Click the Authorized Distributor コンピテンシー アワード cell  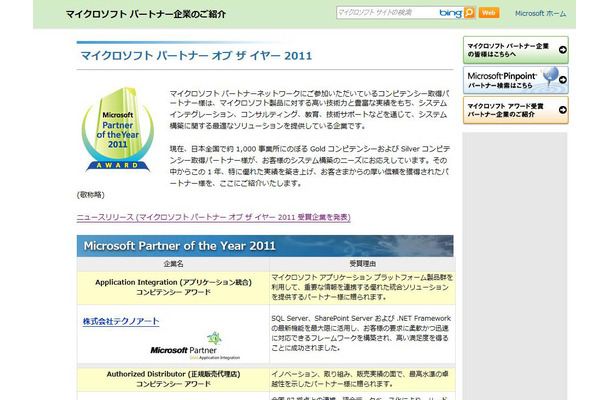173,379
